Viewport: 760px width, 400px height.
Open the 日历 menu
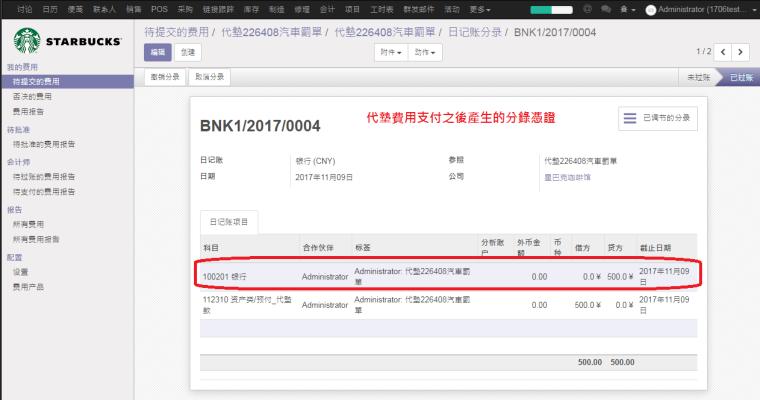(x=50, y=9)
